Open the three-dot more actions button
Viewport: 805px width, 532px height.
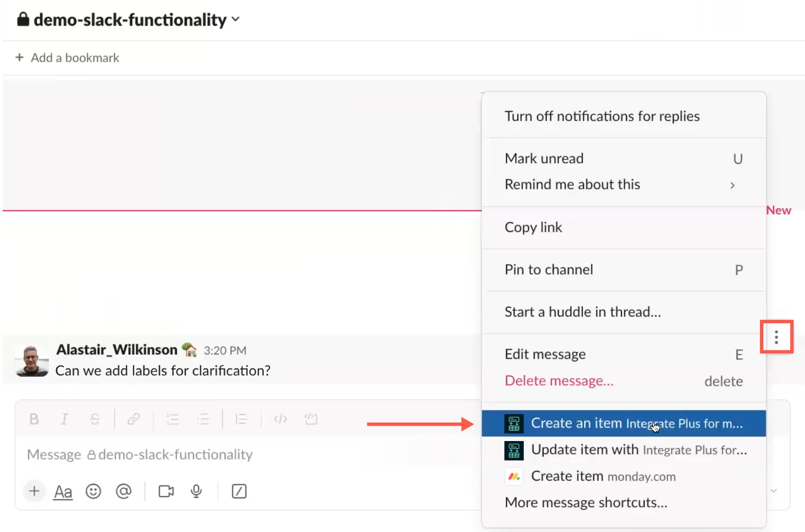(776, 337)
